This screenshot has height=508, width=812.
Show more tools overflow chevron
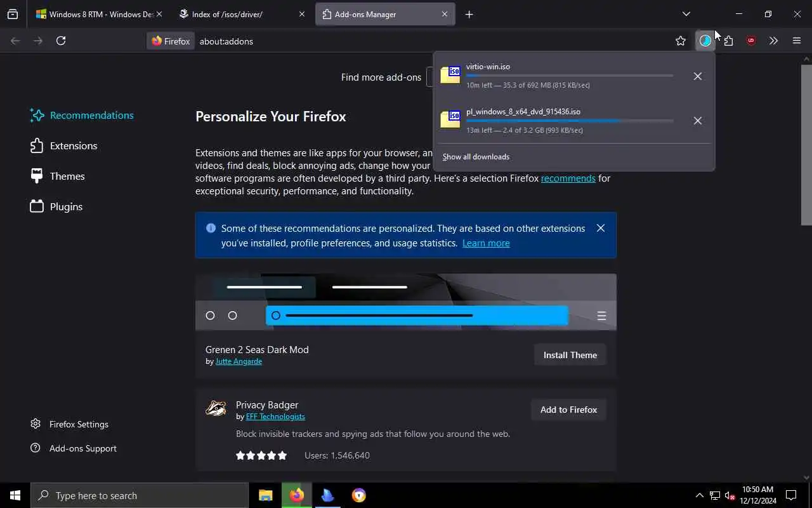[773, 41]
